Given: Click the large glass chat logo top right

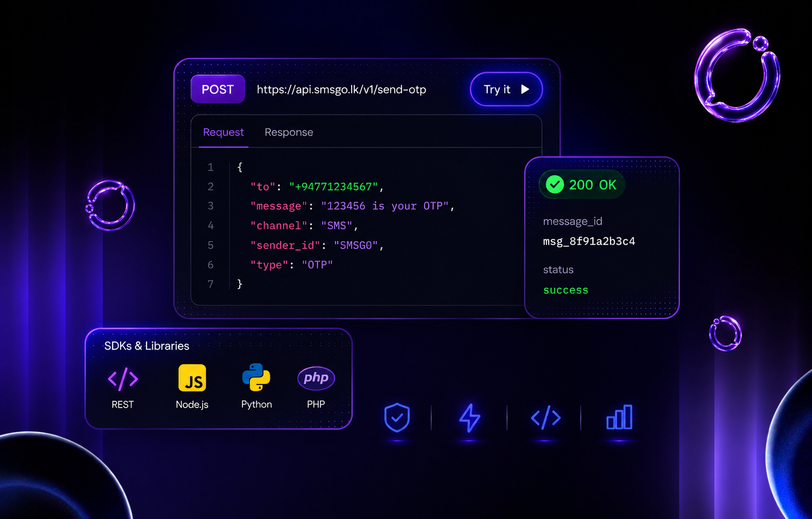Looking at the screenshot, I should pyautogui.click(x=737, y=75).
